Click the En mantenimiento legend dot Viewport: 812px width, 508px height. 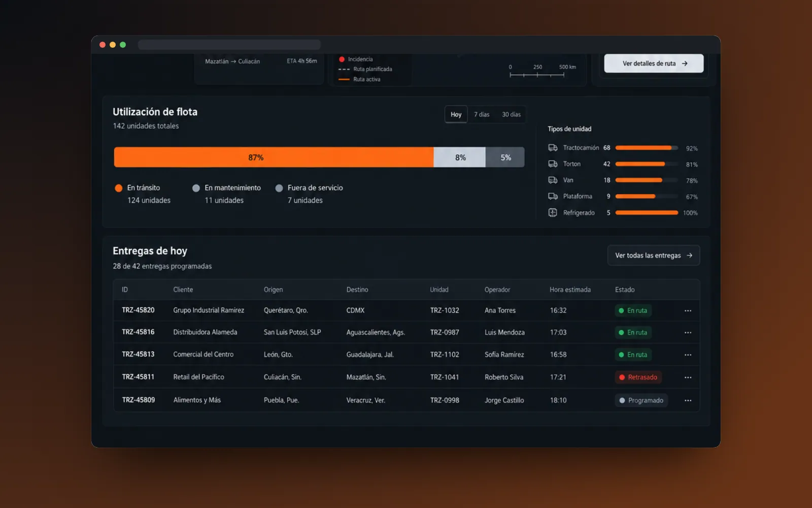point(196,188)
